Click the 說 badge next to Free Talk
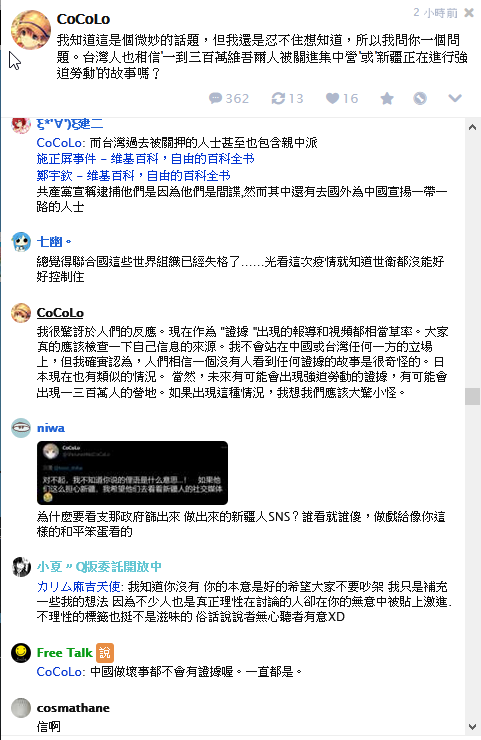The width and height of the screenshot is (481, 740). tap(105, 653)
